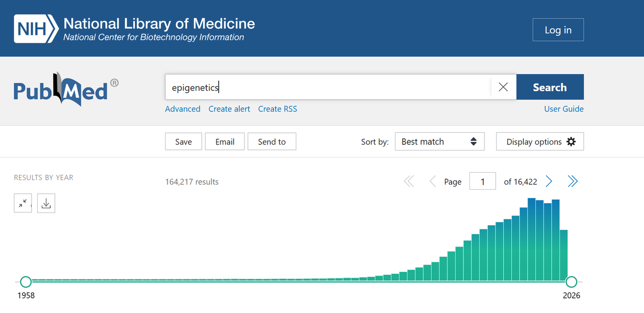This screenshot has height=313, width=644.
Task: Click the Email button
Action: [225, 141]
